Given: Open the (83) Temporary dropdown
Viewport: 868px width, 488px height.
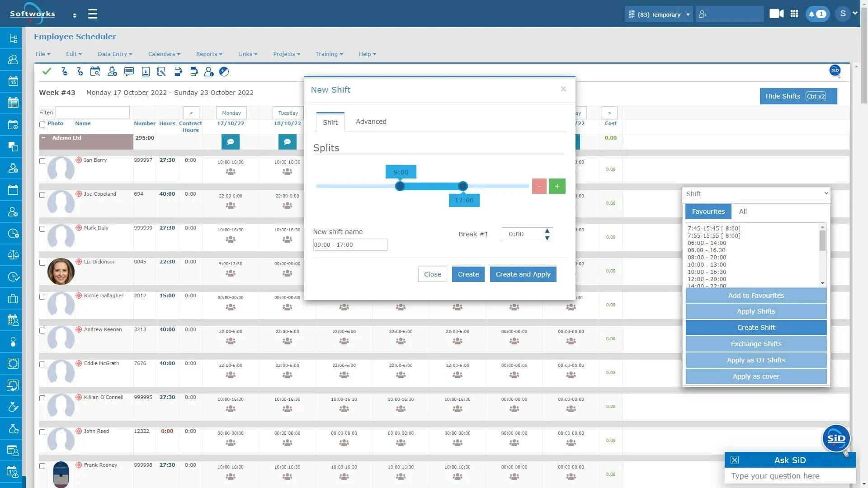Looking at the screenshot, I should [659, 14].
